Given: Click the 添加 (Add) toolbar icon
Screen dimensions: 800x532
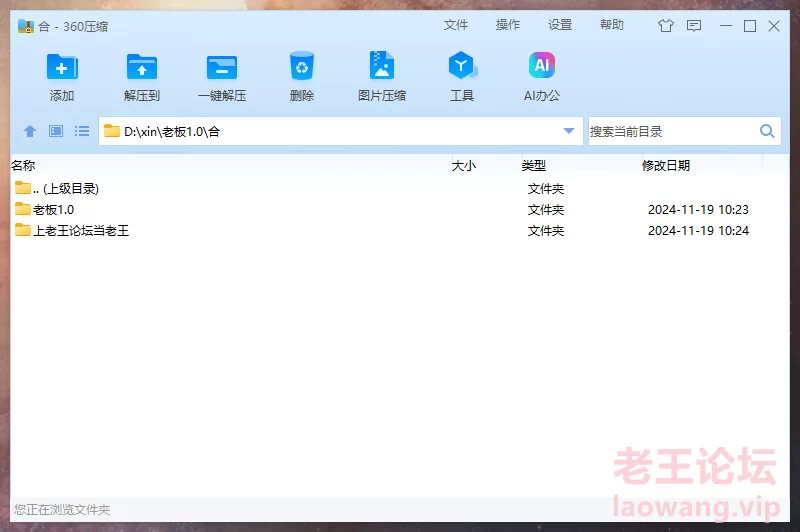Looking at the screenshot, I should point(62,67).
